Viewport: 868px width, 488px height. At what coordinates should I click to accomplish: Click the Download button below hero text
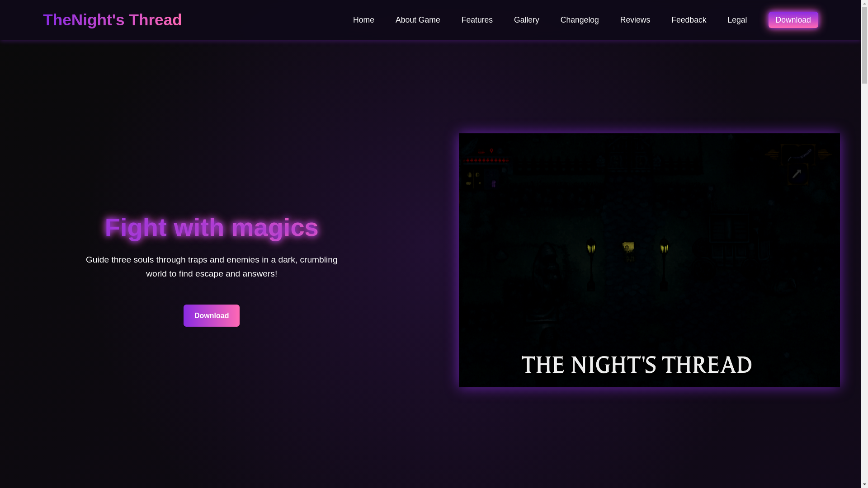212,315
